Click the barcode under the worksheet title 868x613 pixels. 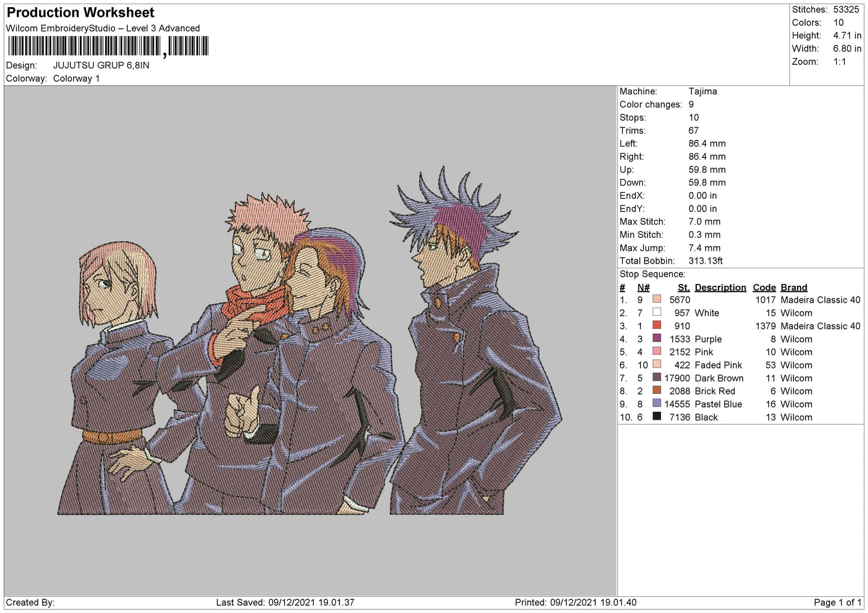109,46
